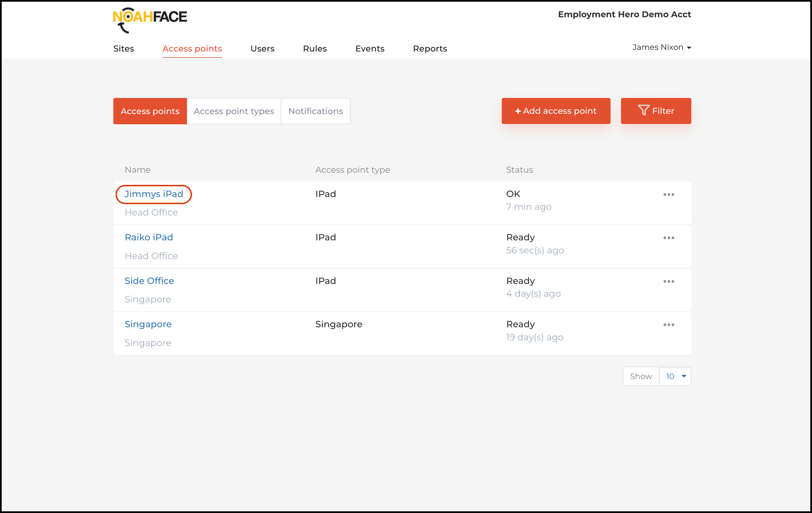812x513 pixels.
Task: Click the Filter funnel button
Action: (656, 111)
